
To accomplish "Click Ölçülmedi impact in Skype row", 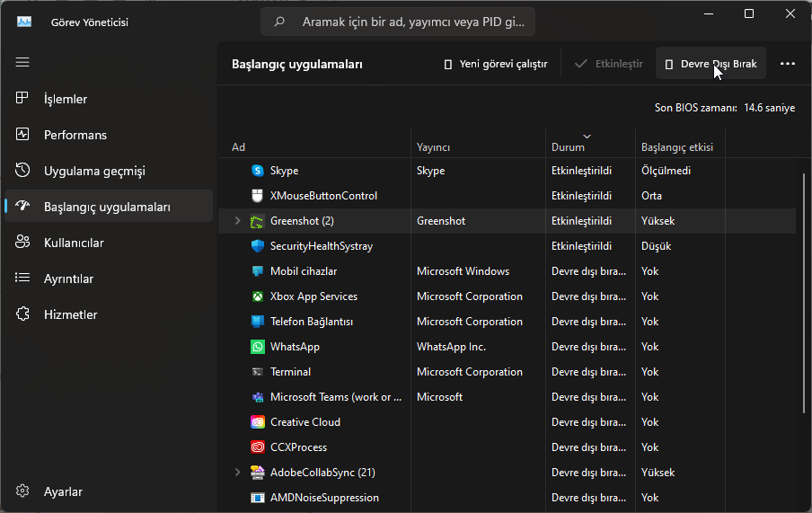I will pos(666,171).
